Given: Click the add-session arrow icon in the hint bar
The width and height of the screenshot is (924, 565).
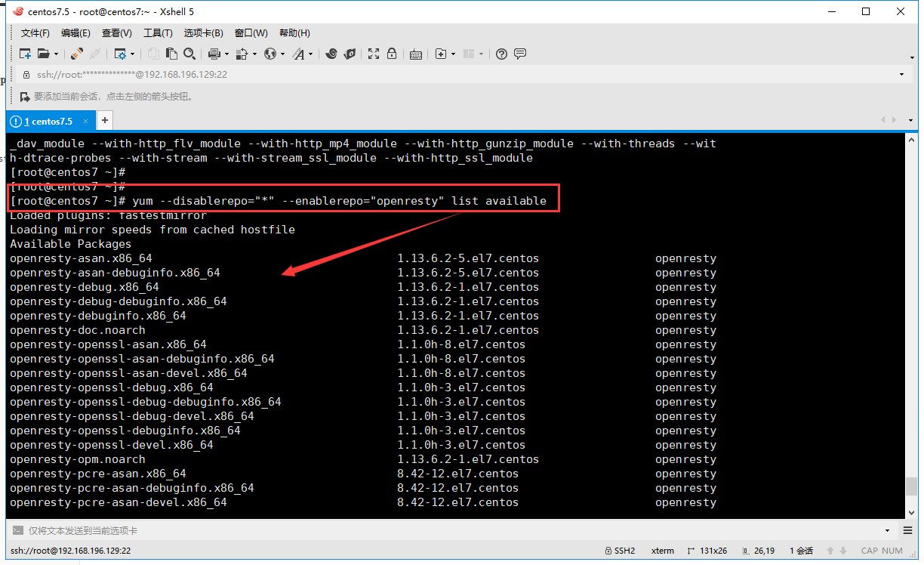Looking at the screenshot, I should click(25, 97).
